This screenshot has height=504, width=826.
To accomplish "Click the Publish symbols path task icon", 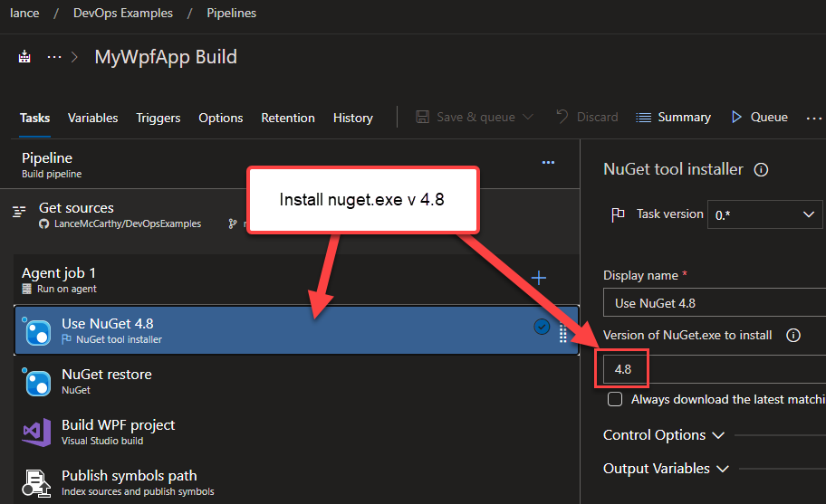I will coord(37,483).
